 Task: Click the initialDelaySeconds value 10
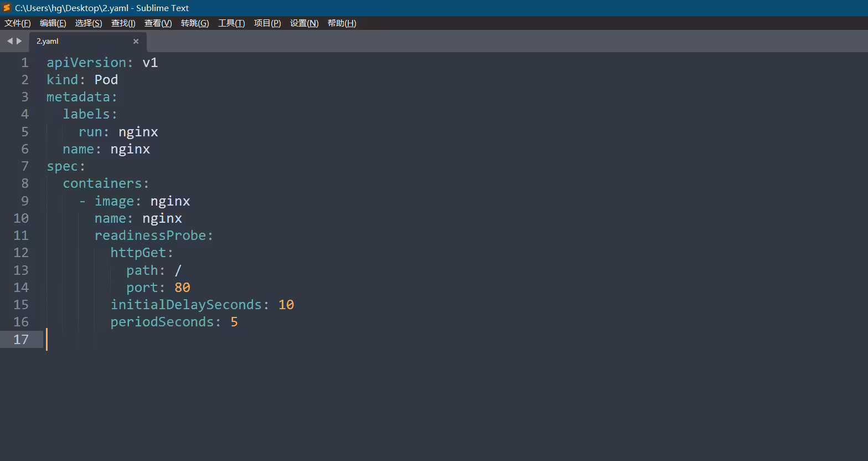click(x=286, y=305)
